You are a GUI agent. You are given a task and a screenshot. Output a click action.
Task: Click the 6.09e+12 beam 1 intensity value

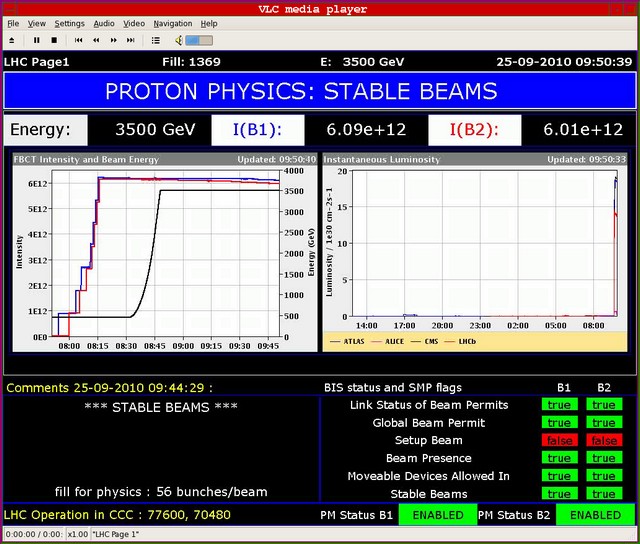[366, 130]
